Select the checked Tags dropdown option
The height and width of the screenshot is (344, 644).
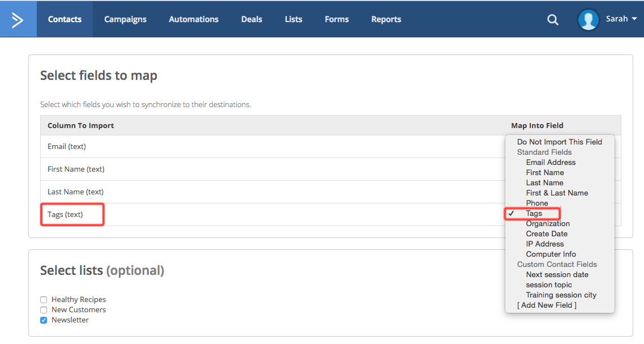pos(534,214)
